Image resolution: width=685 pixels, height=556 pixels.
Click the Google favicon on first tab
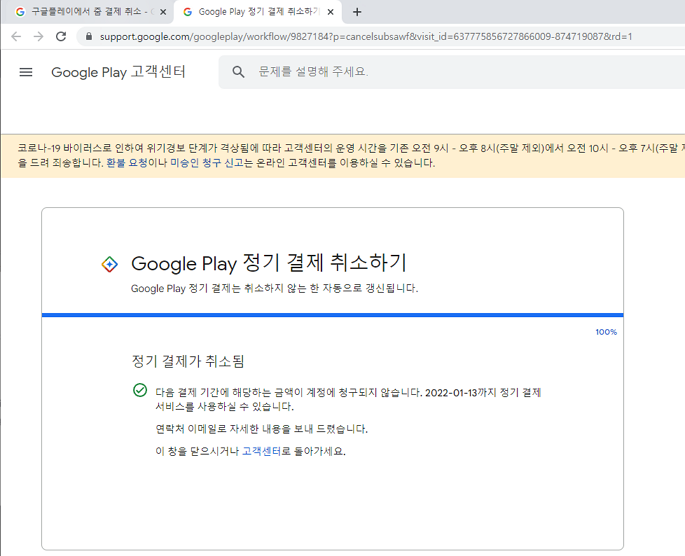pos(20,12)
